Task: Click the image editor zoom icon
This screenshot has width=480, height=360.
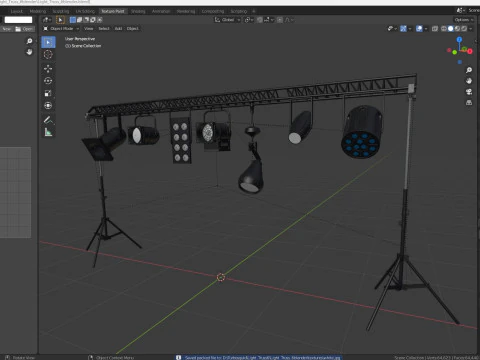Action: [x=29, y=41]
